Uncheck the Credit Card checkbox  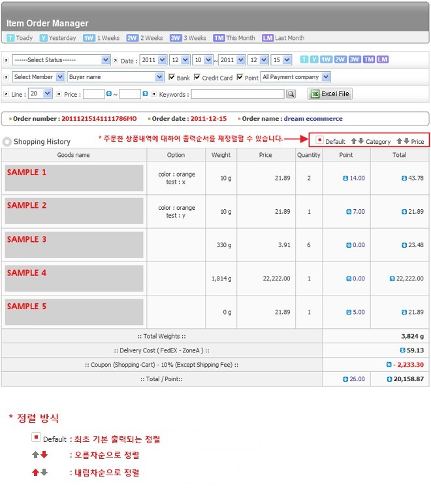point(197,77)
